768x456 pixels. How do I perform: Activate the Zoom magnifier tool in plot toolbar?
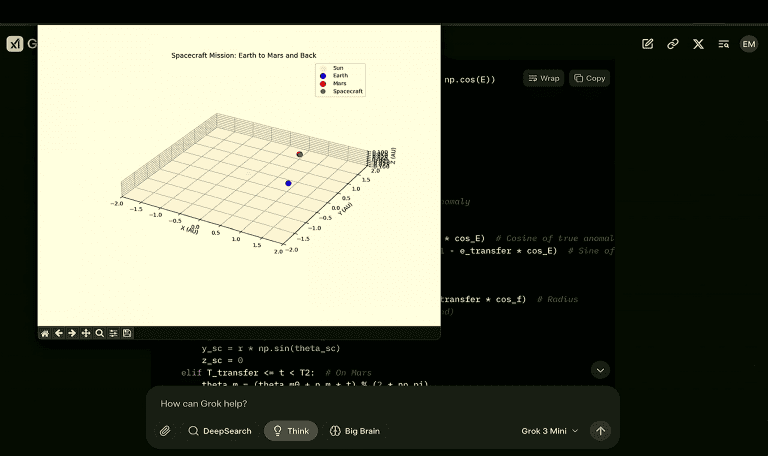(100, 333)
